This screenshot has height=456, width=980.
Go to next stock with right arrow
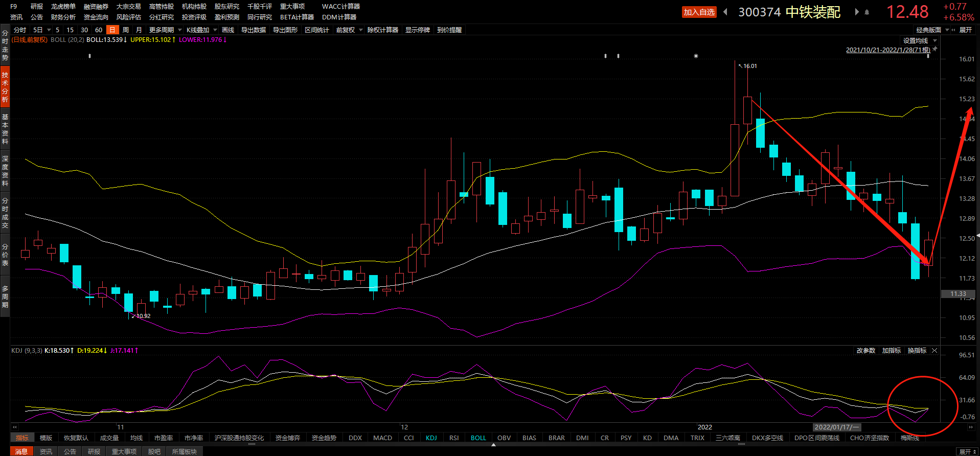tap(856, 12)
